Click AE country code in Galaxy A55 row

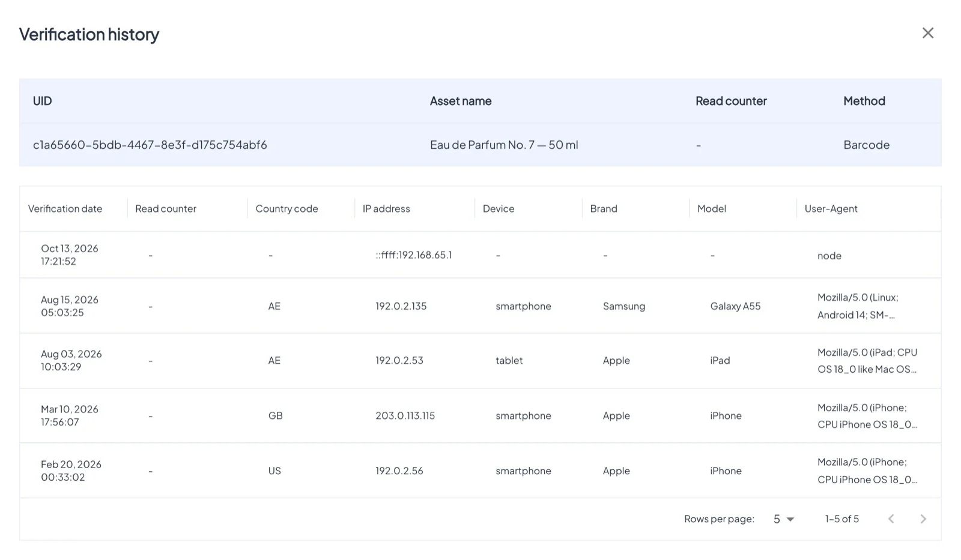[x=274, y=306]
